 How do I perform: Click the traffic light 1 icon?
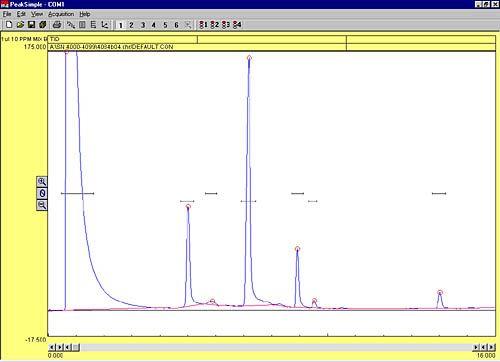pyautogui.click(x=203, y=25)
